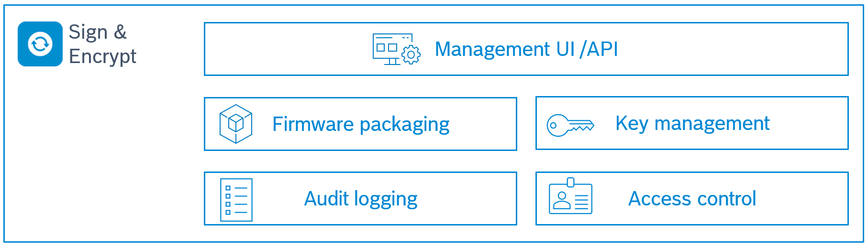Click the jagged teeth of the key icon

click(x=581, y=129)
